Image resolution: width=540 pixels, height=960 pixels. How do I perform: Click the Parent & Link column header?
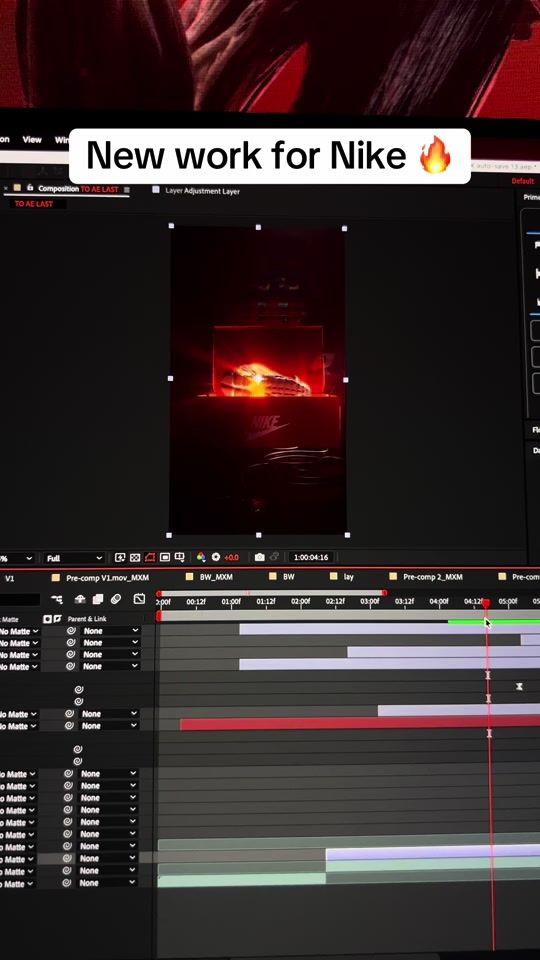tap(87, 619)
